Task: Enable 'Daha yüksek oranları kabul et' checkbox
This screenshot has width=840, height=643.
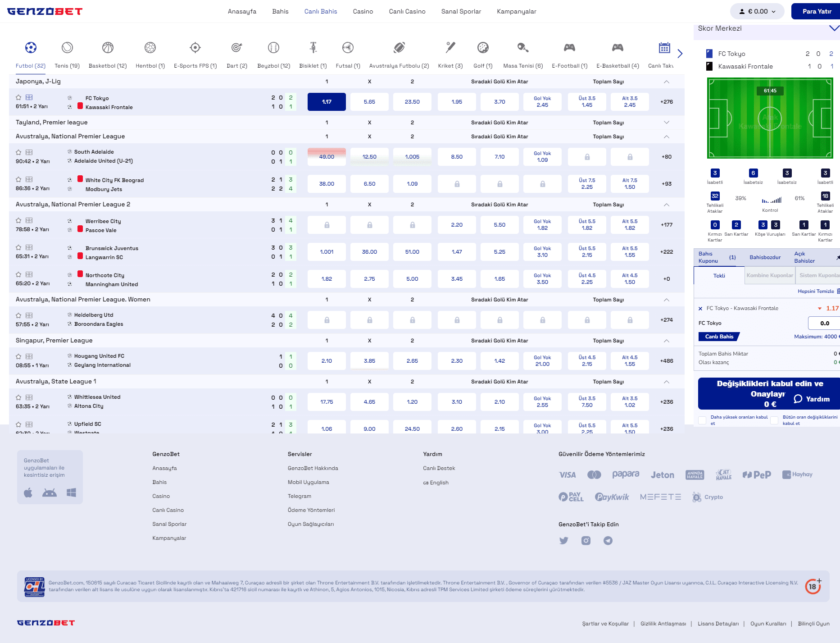Action: (702, 420)
